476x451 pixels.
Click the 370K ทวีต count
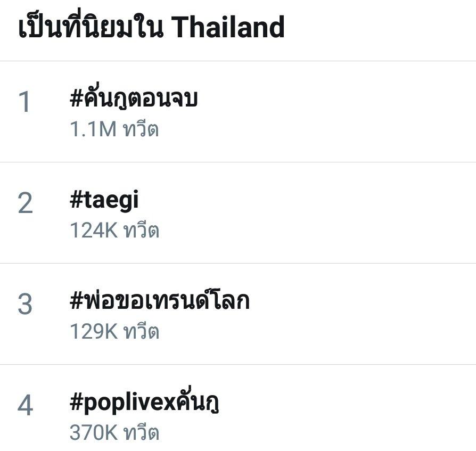(114, 432)
